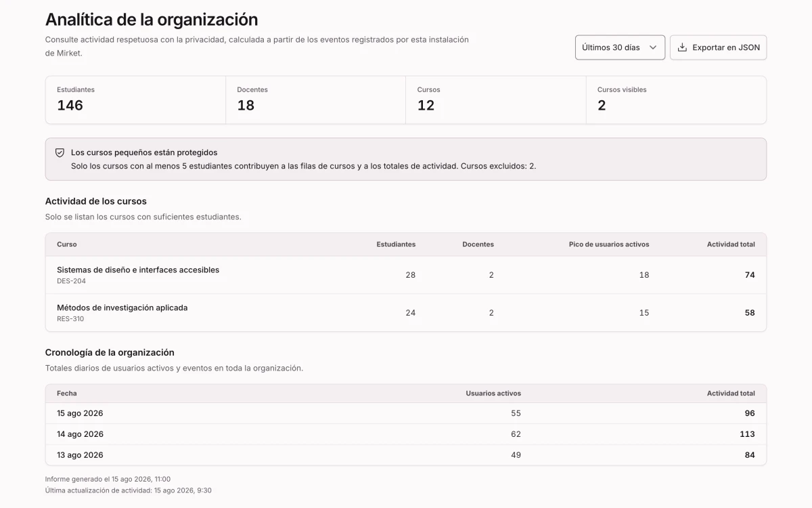Click the Totales diarios de usuarios activos subtitle
The image size is (812, 508).
coord(174,368)
